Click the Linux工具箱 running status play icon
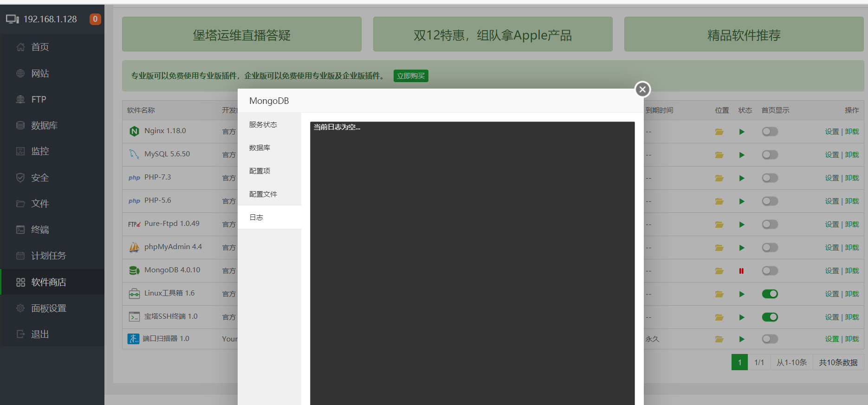This screenshot has height=405, width=868. (742, 294)
